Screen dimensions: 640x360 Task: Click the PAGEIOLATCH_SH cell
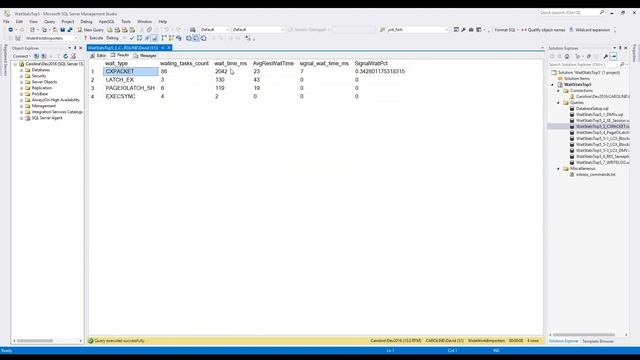point(131,88)
